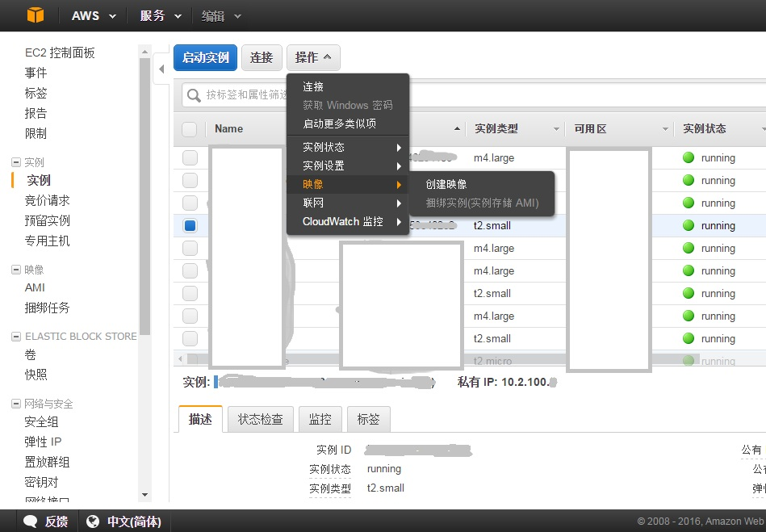Click the 反馈 feedback speech bubble
This screenshot has height=532, width=766.
tap(31, 522)
